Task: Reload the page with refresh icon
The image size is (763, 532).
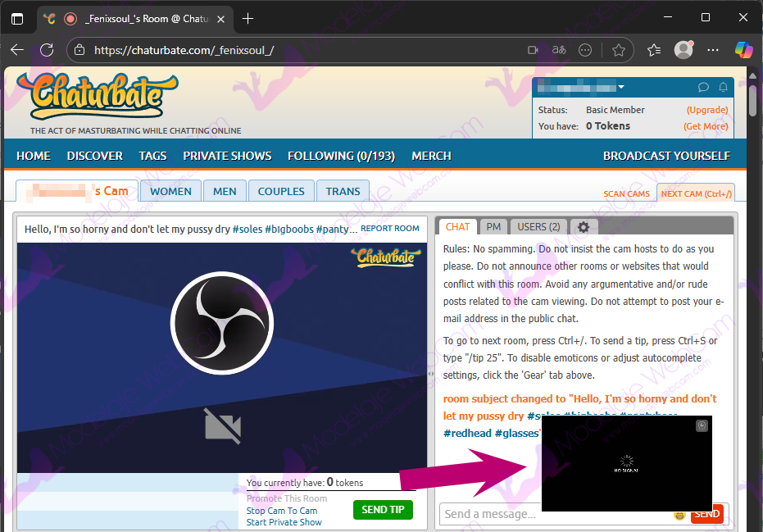Action: (47, 50)
